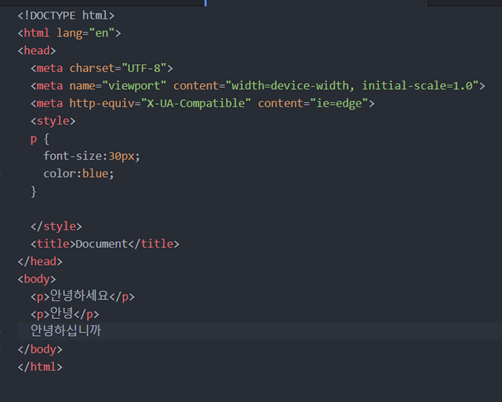Click the initial-scale=1.0 content text
Image resolution: width=502 pixels, height=402 pixels.
417,86
